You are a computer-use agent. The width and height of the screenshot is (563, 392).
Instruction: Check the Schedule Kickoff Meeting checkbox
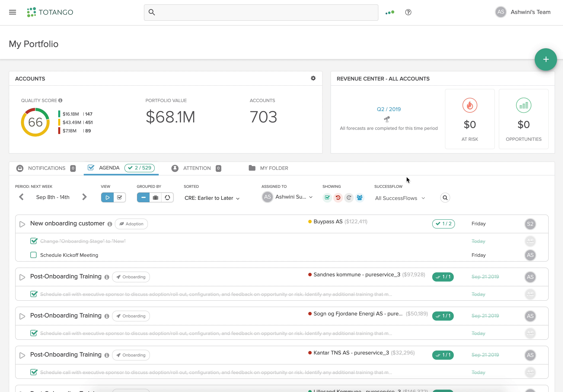click(34, 255)
